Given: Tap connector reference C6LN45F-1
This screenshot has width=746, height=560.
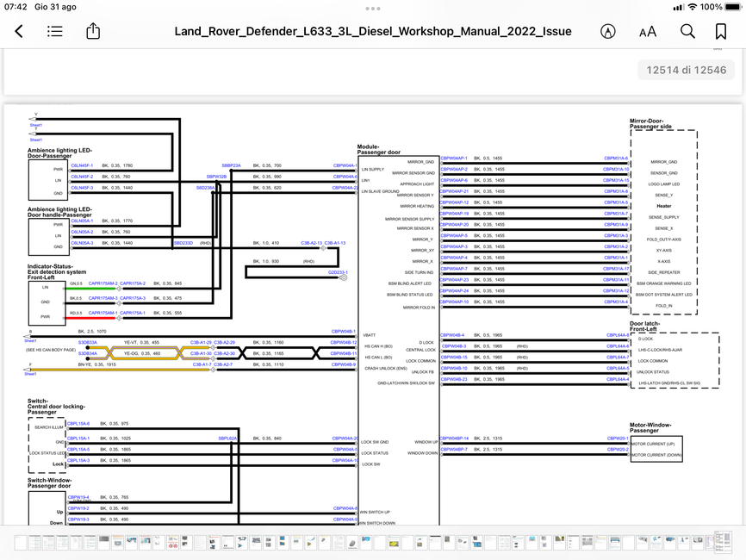Looking at the screenshot, I should click(83, 165).
